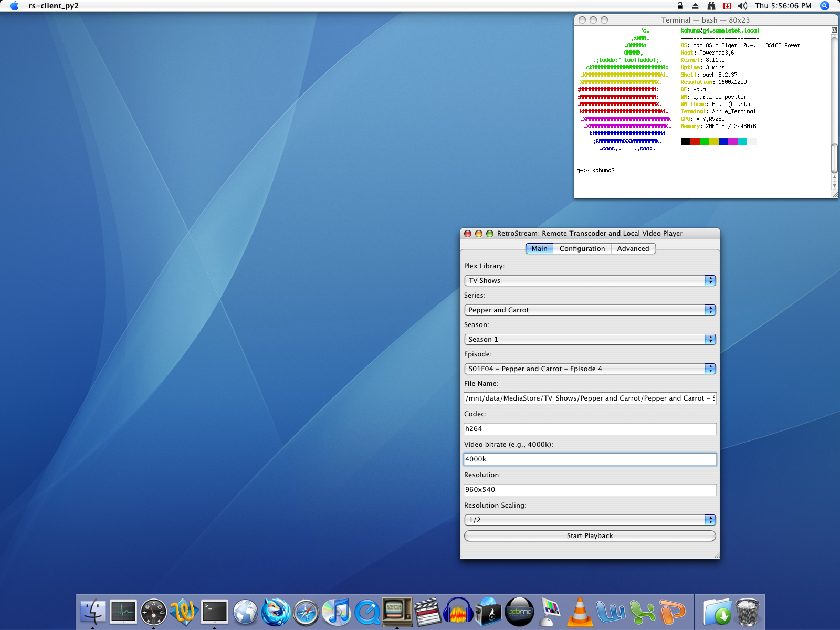
Task: Open the RetroStream TV icon in dock
Action: click(397, 612)
